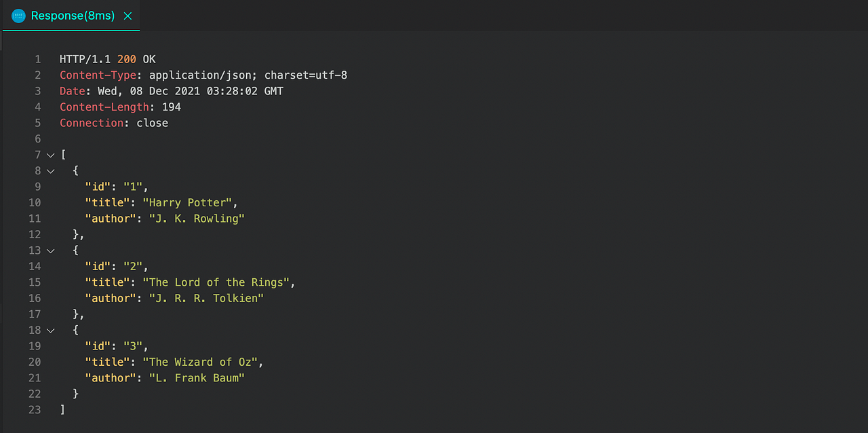The height and width of the screenshot is (433, 868).
Task: Collapse the first book object at line 8
Action: [50, 170]
